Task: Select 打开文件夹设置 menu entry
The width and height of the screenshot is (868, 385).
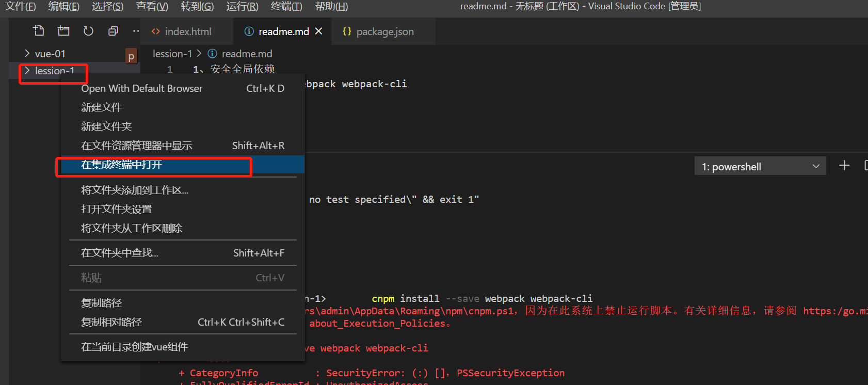Action: [x=183, y=209]
